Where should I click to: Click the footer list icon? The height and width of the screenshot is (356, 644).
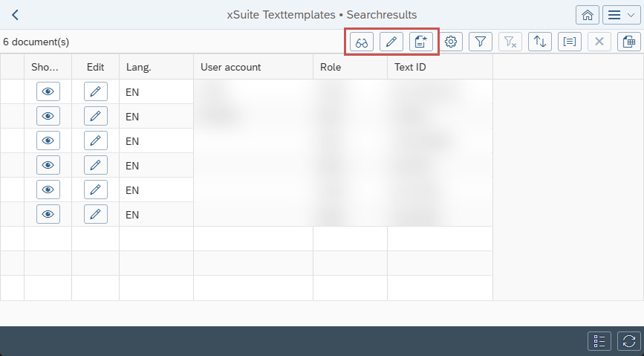coord(599,341)
